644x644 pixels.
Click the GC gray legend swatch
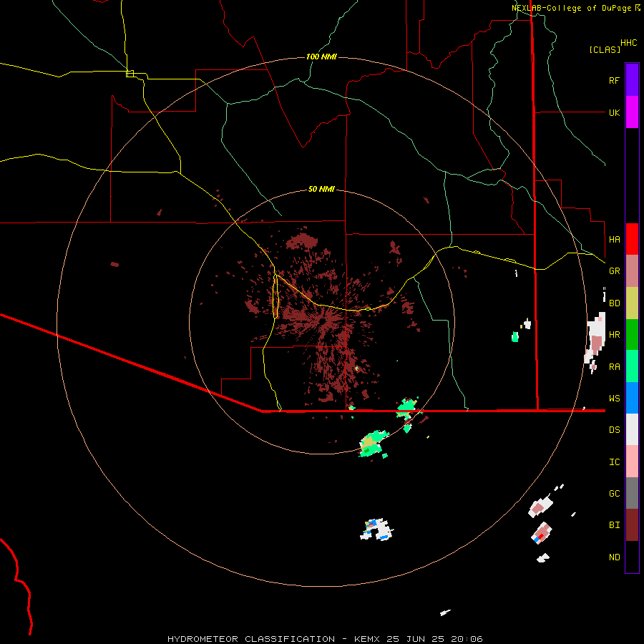[x=632, y=493]
